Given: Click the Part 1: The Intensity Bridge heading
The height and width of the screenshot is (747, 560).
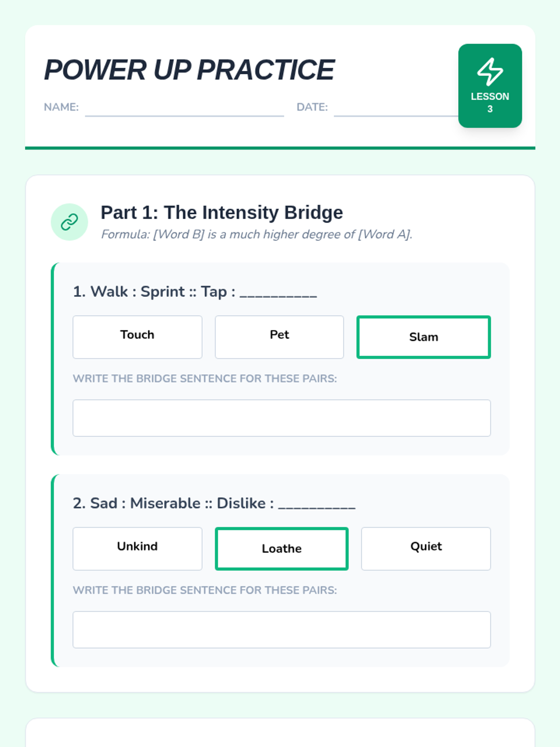Looking at the screenshot, I should (222, 212).
